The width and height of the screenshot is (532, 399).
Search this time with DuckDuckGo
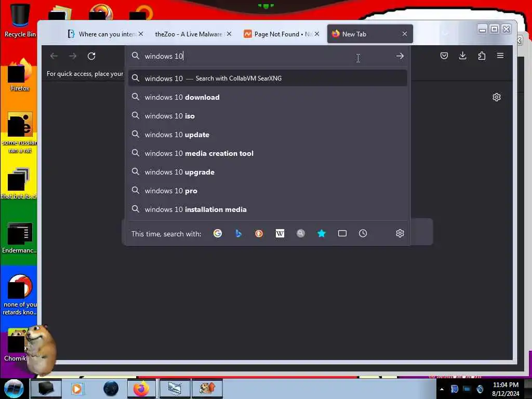click(259, 233)
